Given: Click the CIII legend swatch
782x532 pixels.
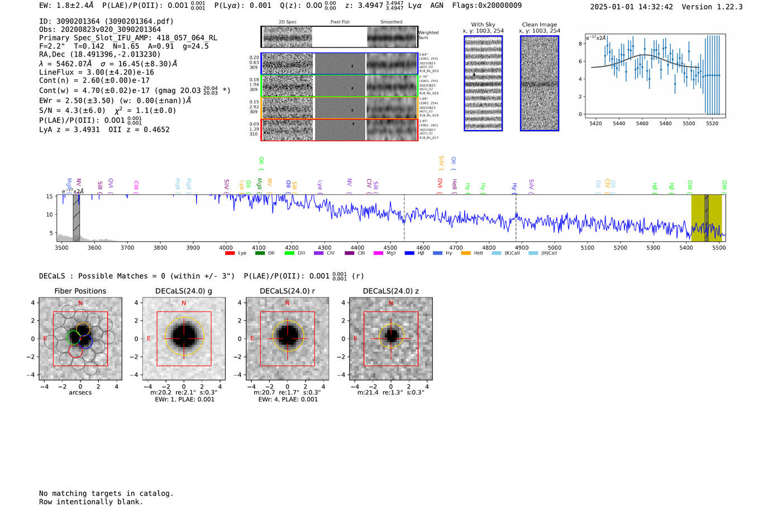Looking at the screenshot, I should point(350,253).
